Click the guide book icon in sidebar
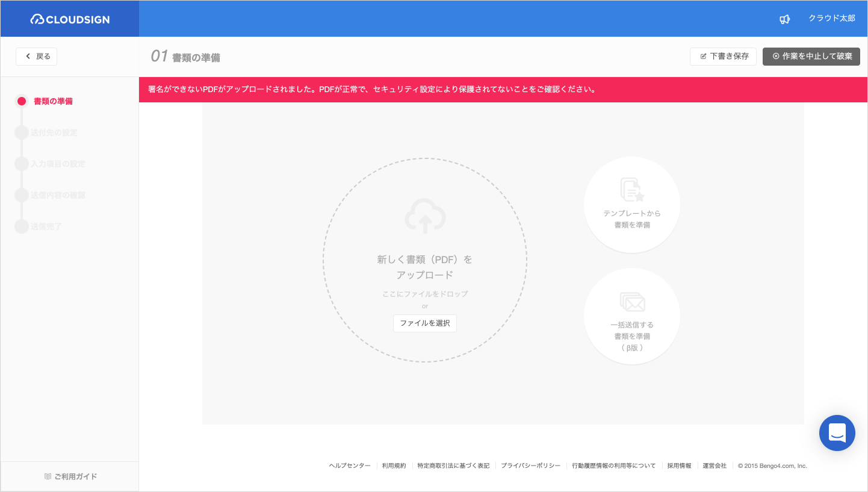Viewport: 868px width, 492px height. (x=48, y=476)
